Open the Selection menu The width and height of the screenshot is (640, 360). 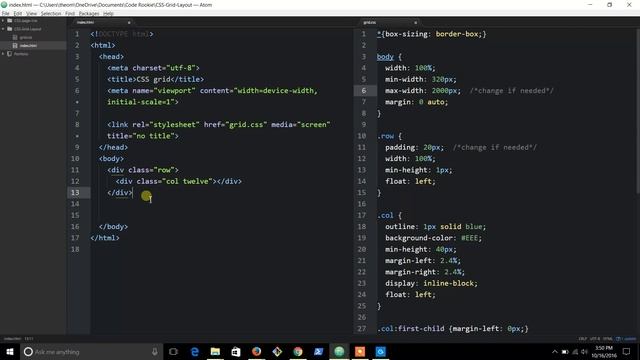pyautogui.click(x=51, y=13)
